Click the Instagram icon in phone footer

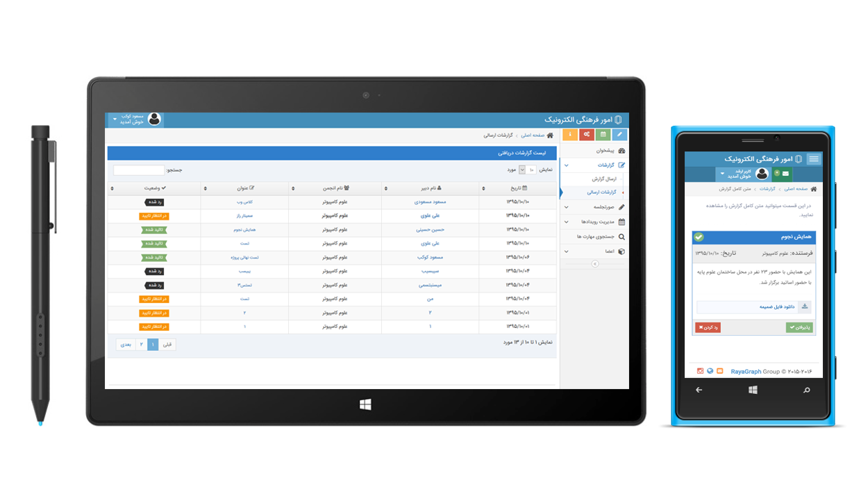[x=700, y=371]
